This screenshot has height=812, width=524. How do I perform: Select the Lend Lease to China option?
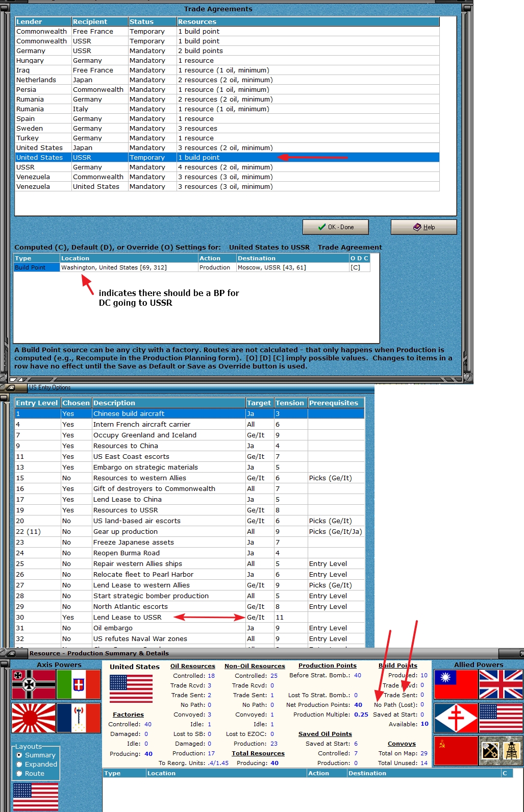point(190,499)
